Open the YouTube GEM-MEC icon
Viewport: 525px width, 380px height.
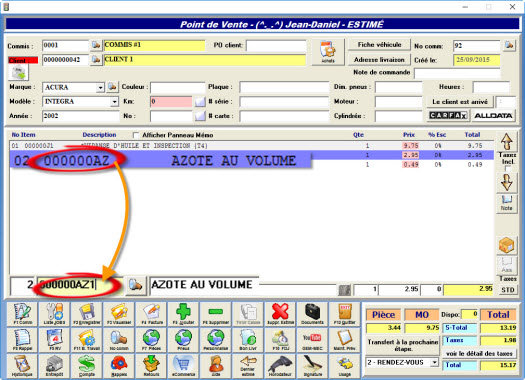pyautogui.click(x=312, y=339)
